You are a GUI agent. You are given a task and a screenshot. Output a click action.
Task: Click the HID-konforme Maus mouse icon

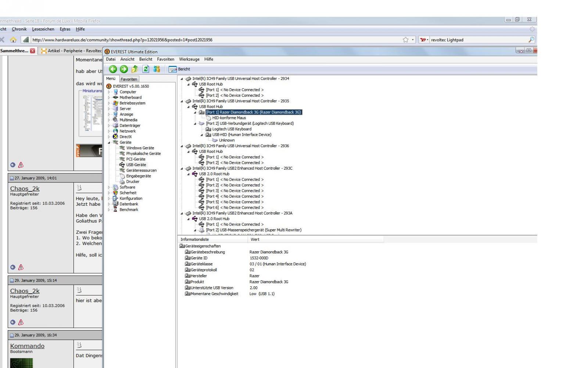209,118
